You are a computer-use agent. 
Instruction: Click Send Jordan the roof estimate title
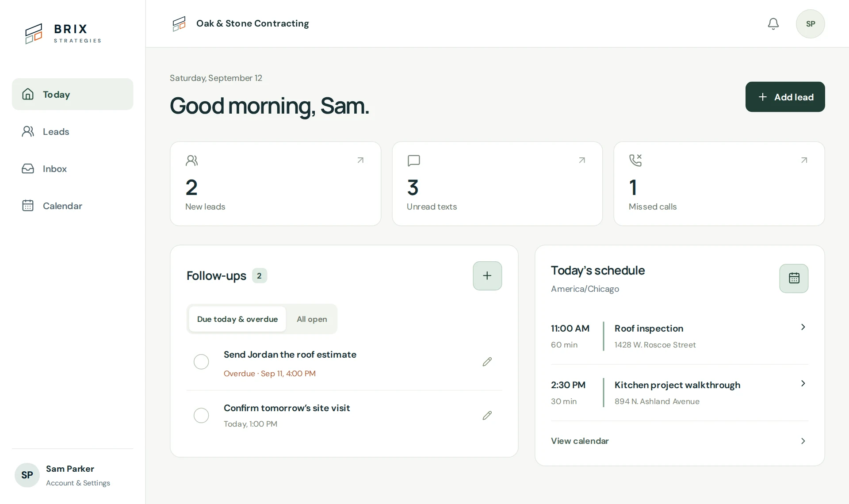[x=290, y=355]
